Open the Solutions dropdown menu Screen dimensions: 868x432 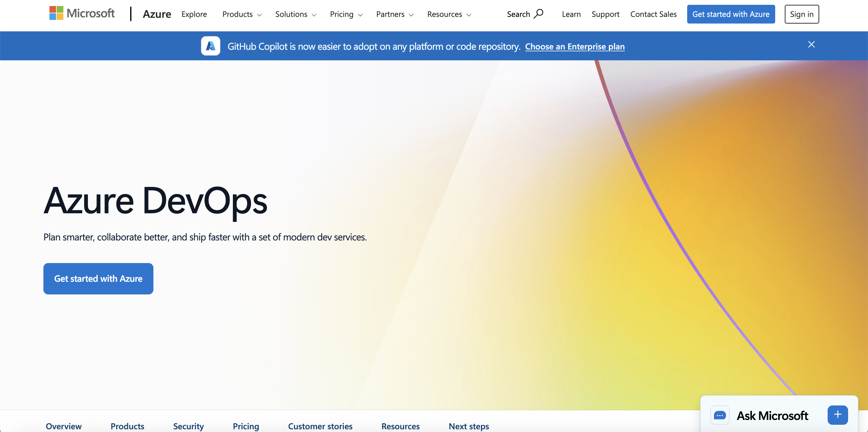click(295, 14)
